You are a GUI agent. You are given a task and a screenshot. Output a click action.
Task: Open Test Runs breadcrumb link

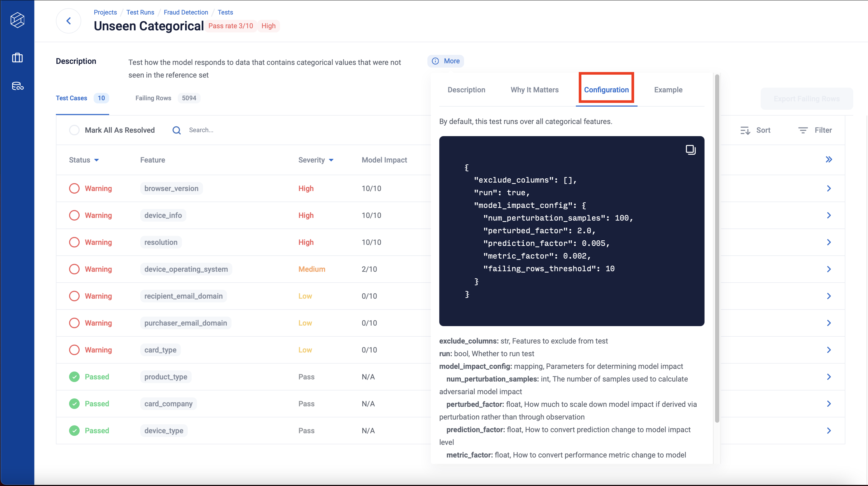[x=140, y=12]
